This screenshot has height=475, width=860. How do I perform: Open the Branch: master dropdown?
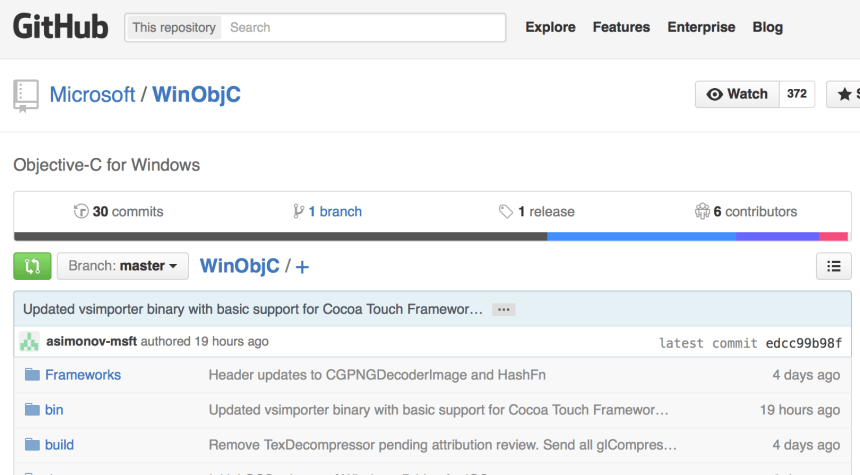[x=123, y=266]
